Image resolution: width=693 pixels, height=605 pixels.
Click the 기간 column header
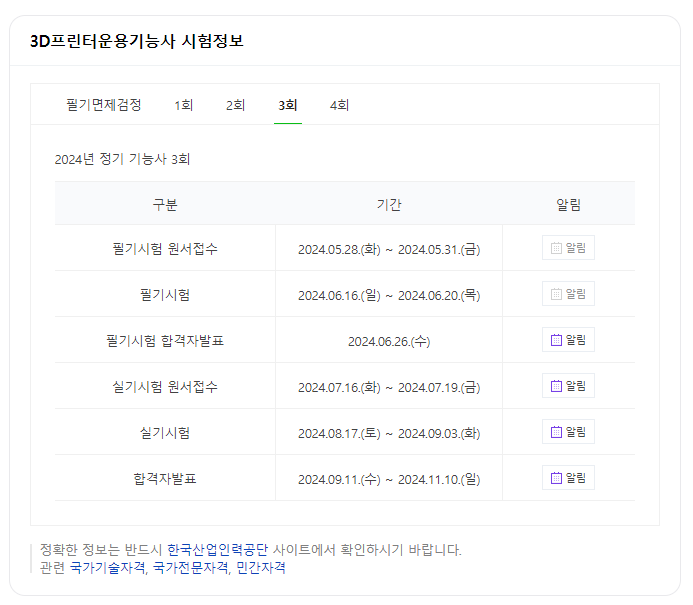click(389, 205)
